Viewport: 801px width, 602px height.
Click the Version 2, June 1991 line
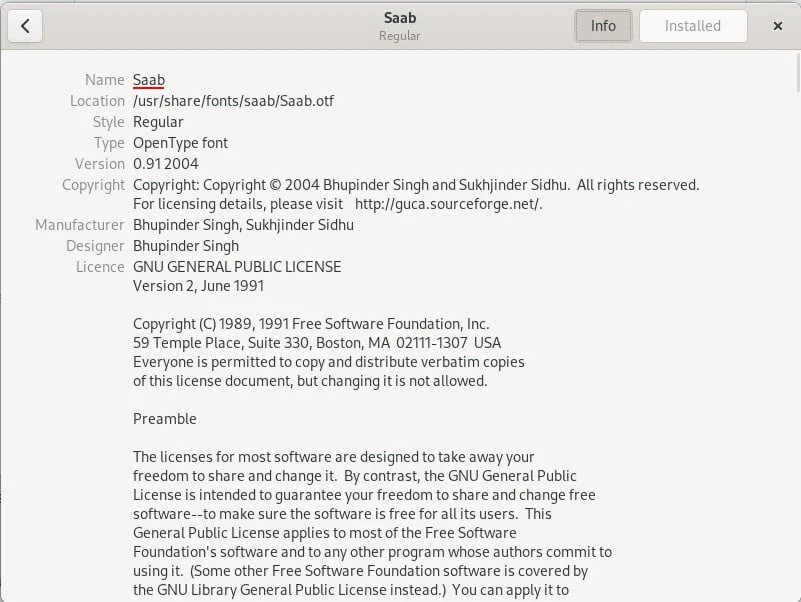[199, 286]
